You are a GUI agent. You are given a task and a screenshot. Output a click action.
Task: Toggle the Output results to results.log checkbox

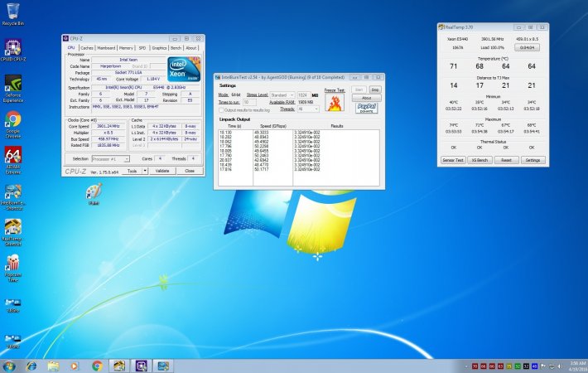click(221, 110)
